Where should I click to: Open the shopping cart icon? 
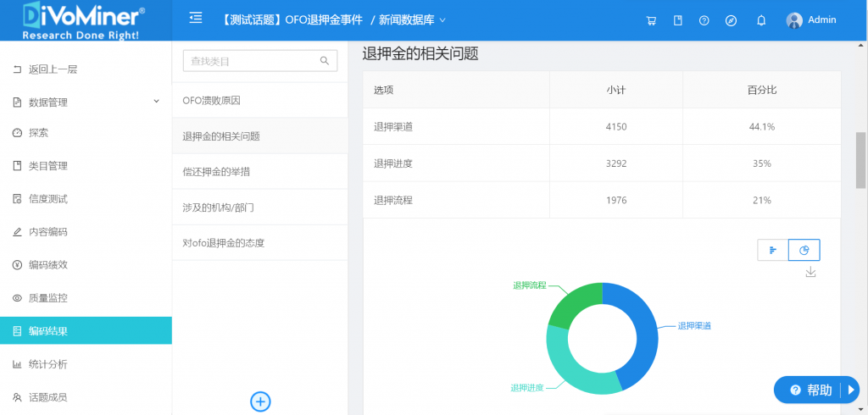tap(651, 20)
